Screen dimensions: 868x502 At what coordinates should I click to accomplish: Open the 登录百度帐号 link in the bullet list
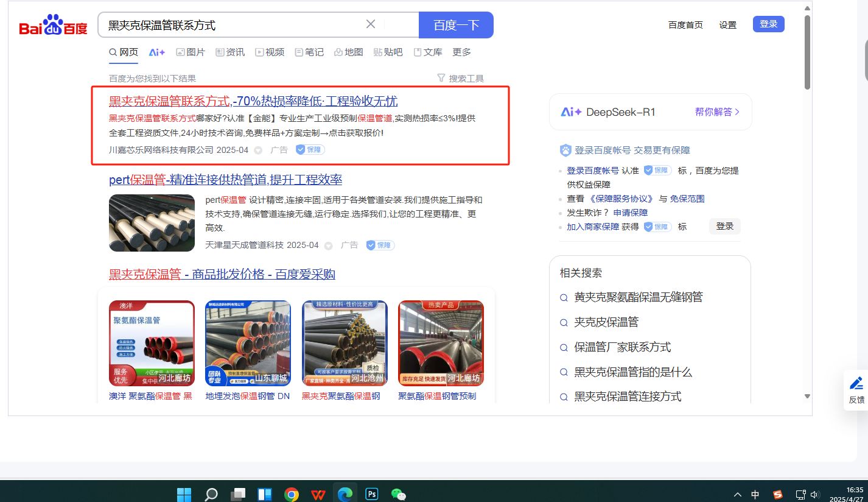(593, 171)
